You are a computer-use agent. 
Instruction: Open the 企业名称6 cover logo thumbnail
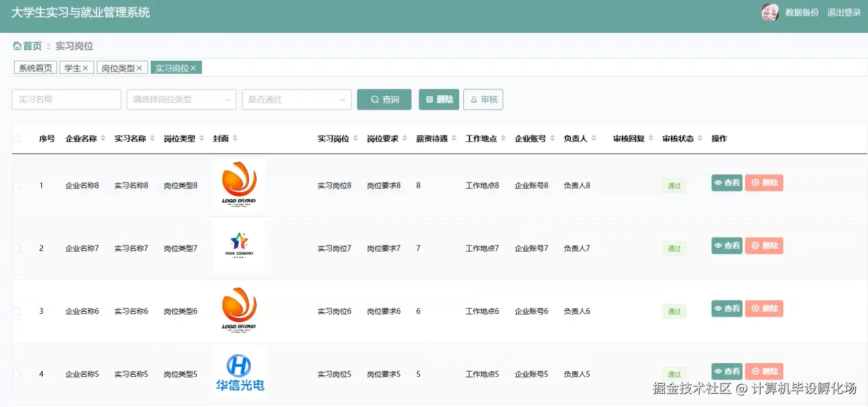point(239,309)
